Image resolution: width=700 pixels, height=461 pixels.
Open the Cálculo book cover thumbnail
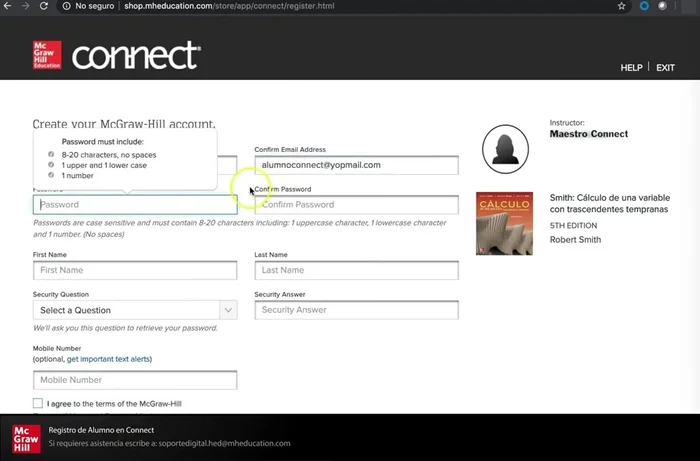(504, 224)
